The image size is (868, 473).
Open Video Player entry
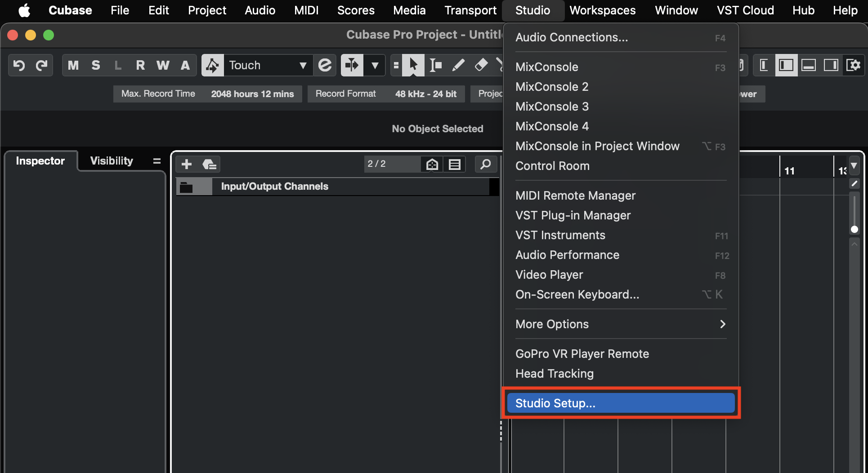point(621,275)
